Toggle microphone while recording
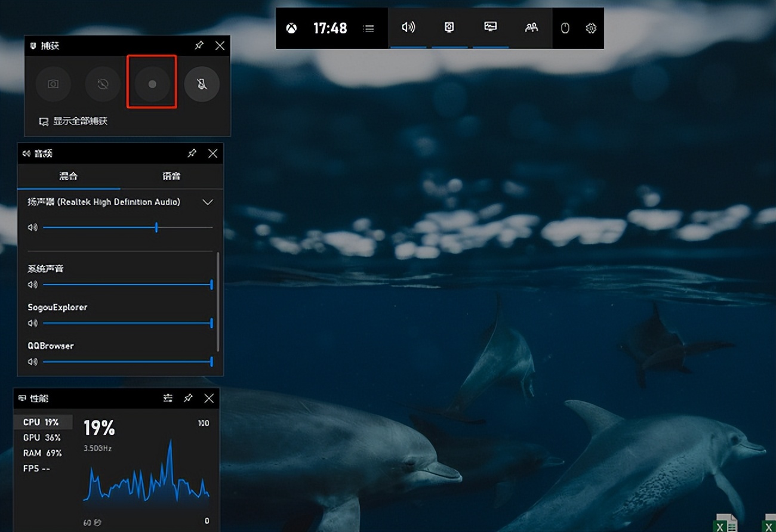The width and height of the screenshot is (776, 532). [202, 84]
